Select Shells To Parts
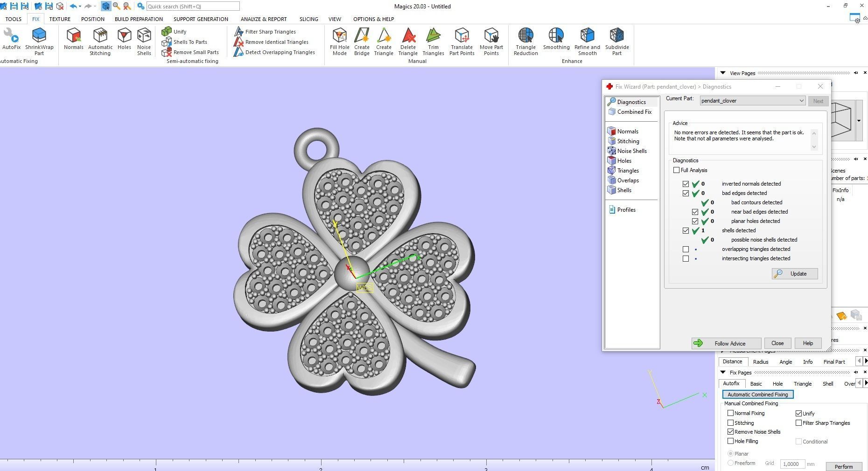 (185, 42)
